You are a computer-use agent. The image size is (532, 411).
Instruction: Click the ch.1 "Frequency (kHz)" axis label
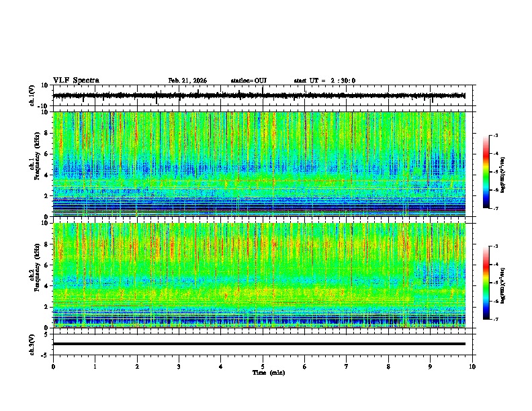pyautogui.click(x=37, y=156)
